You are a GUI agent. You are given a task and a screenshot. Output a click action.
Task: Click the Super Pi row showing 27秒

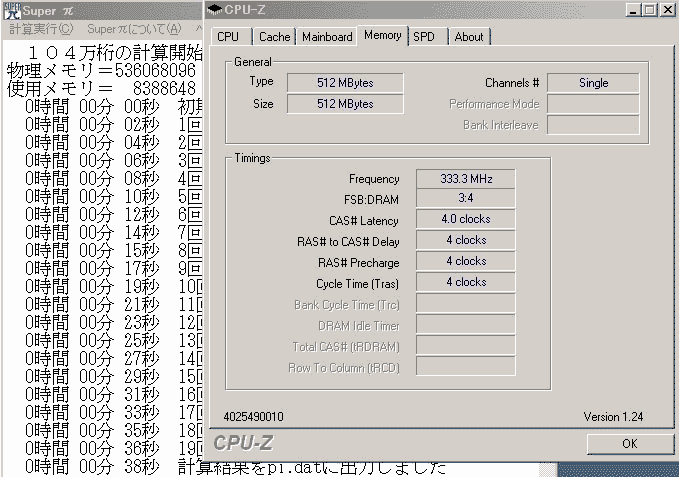point(113,358)
